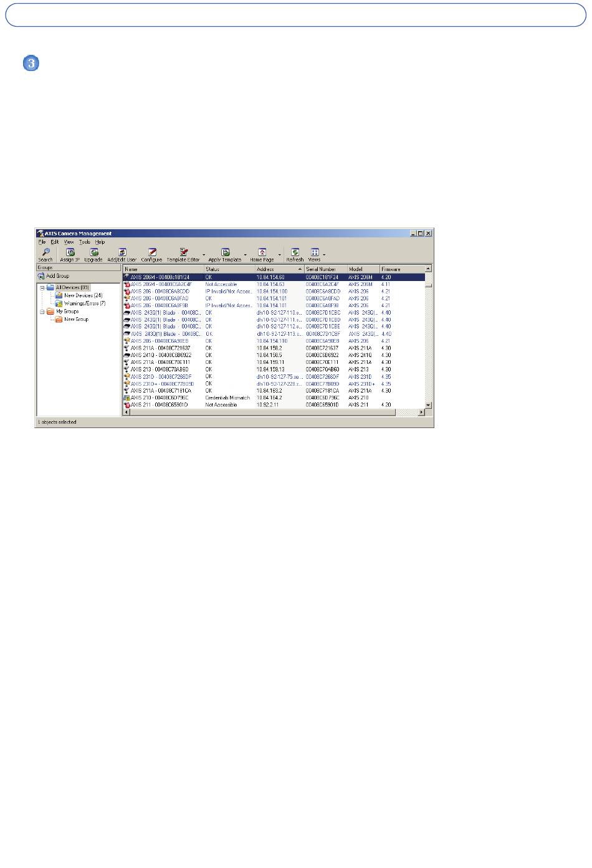
Task: Click the camera icon of AXIS 231D - 00408C7286DF
Action: 127,376
